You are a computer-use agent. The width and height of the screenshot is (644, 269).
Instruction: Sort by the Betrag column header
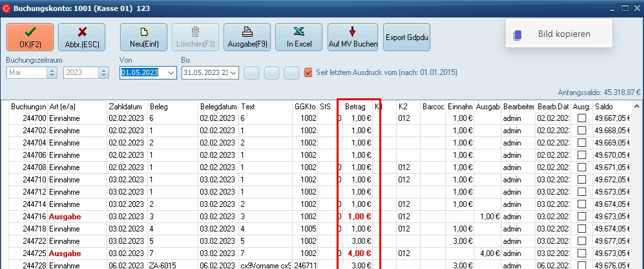pyautogui.click(x=355, y=106)
